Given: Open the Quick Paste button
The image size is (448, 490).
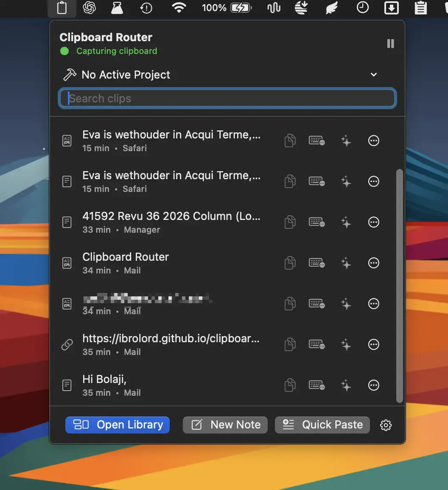Looking at the screenshot, I should 322,425.
